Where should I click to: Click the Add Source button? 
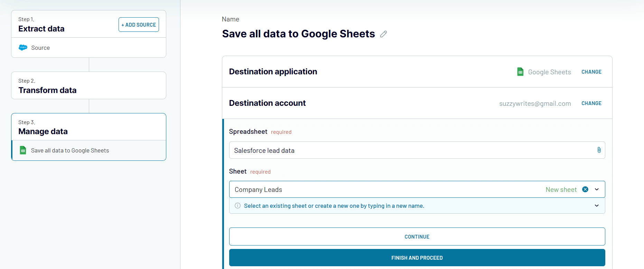pyautogui.click(x=139, y=25)
